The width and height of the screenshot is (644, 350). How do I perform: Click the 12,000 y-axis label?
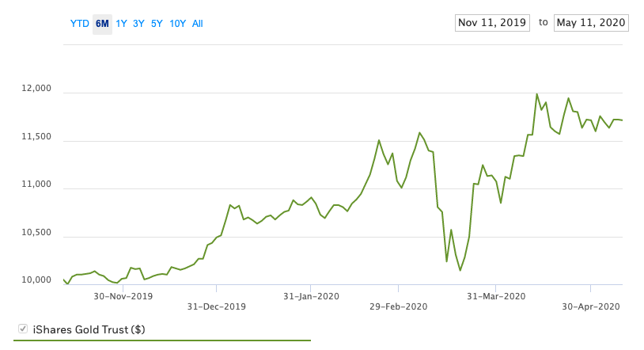pos(36,89)
